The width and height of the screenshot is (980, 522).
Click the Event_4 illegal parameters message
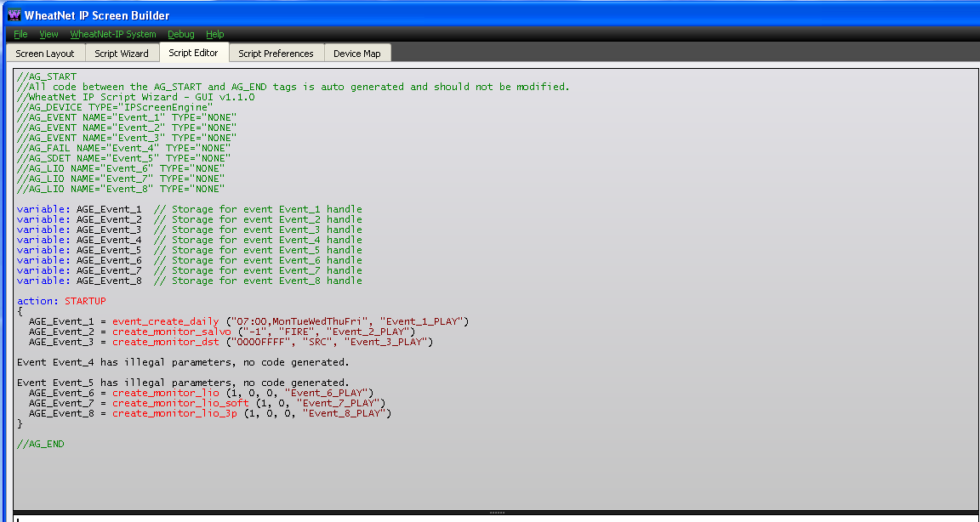[183, 362]
